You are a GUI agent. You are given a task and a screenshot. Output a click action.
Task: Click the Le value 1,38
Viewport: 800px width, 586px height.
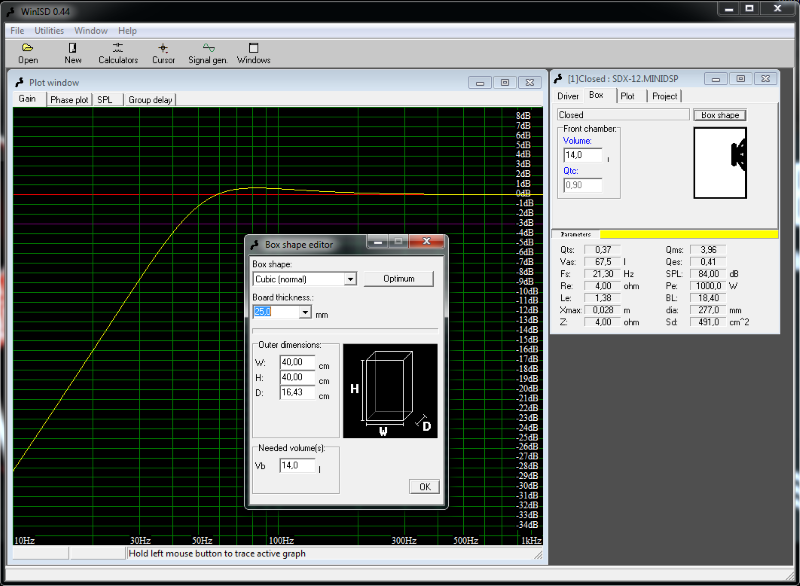click(x=603, y=298)
